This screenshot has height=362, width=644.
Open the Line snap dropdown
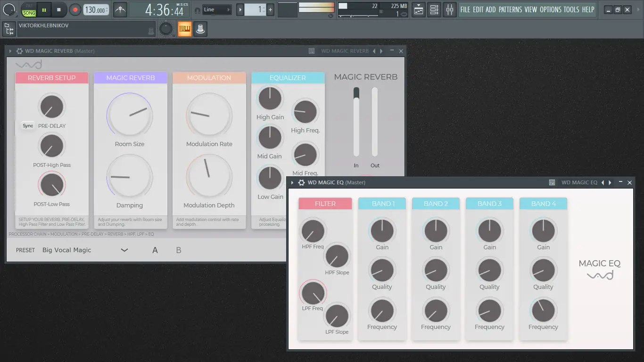[x=217, y=9]
